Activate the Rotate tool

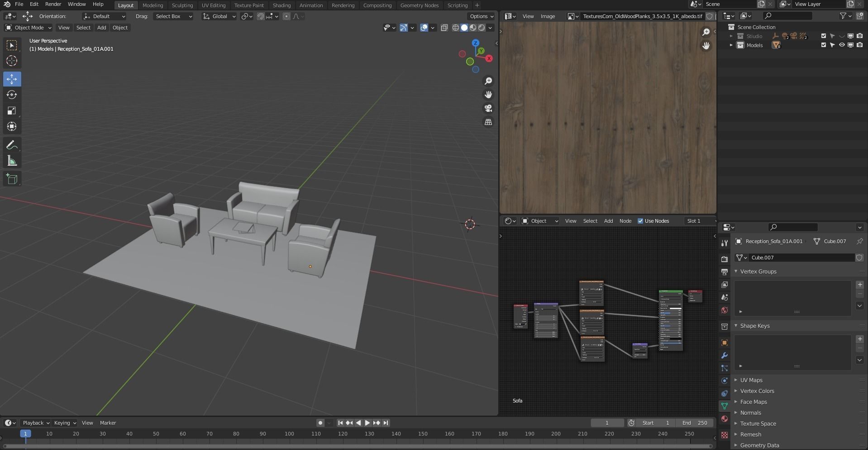coord(12,95)
